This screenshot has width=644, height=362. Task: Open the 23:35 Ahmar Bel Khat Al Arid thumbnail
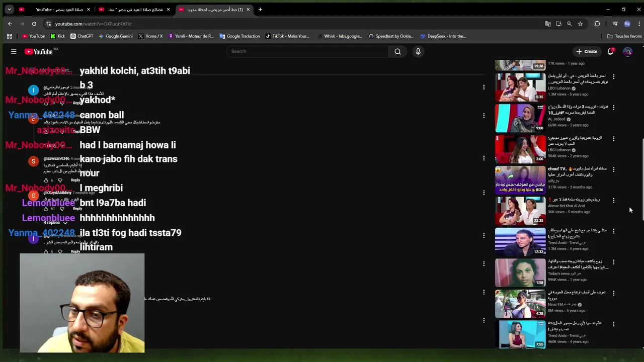tap(520, 211)
